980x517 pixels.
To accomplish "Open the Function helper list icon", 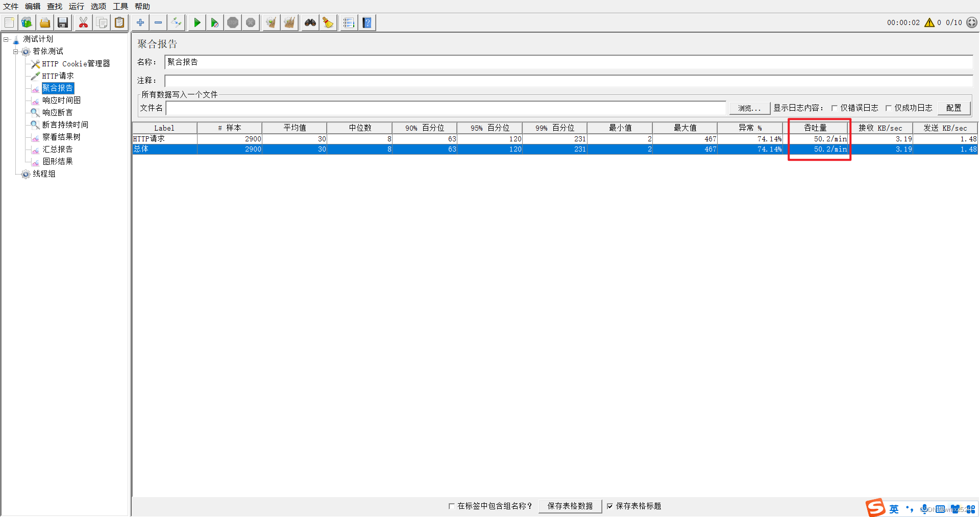I will tap(349, 22).
